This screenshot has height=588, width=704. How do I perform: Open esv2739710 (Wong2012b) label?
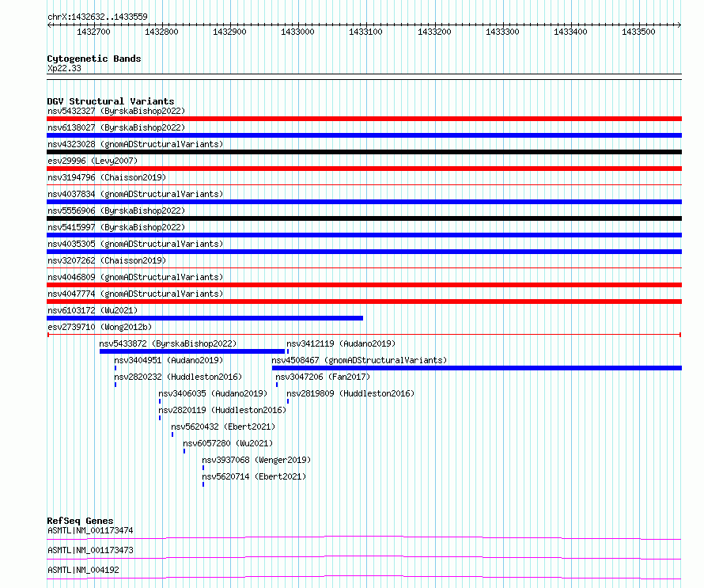click(100, 327)
